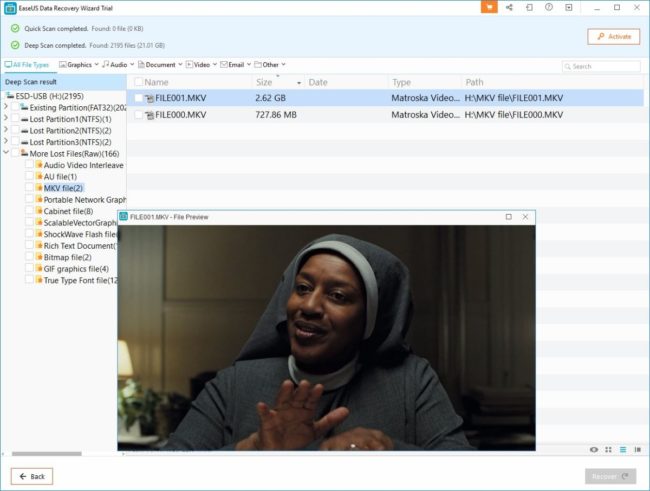650x491 pixels.
Task: Check the Lost Partition3(NTFS) checkbox
Action: coord(15,142)
